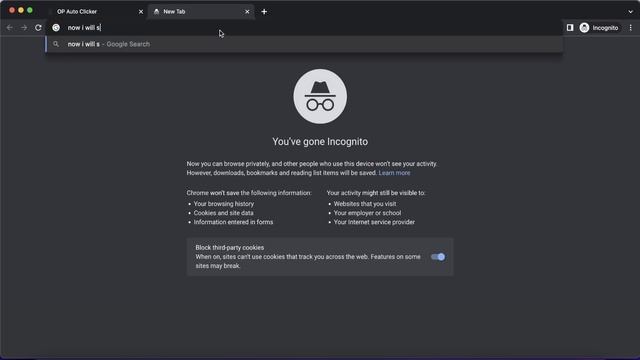Close the New Tab tab

(x=247, y=12)
